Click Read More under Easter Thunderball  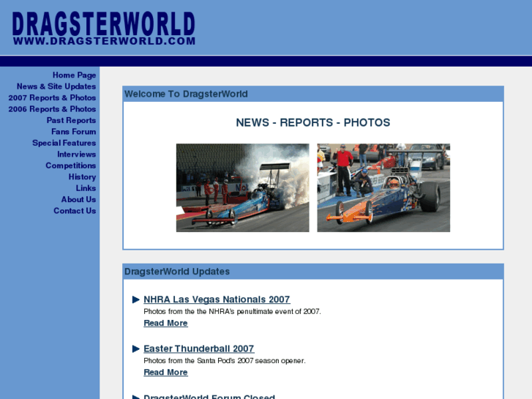pos(165,372)
